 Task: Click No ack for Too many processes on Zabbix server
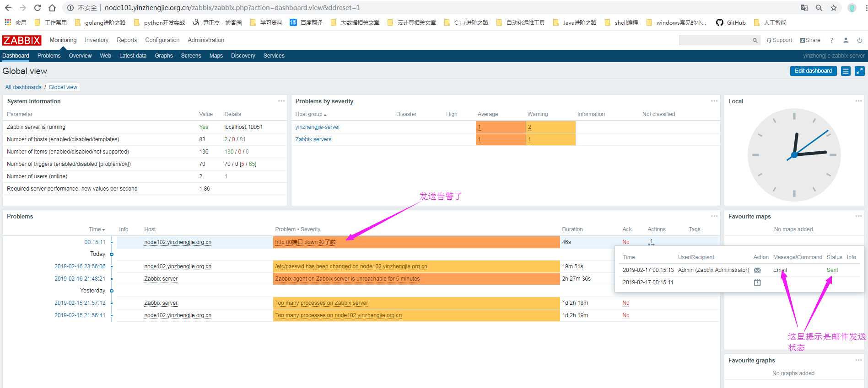[625, 303]
